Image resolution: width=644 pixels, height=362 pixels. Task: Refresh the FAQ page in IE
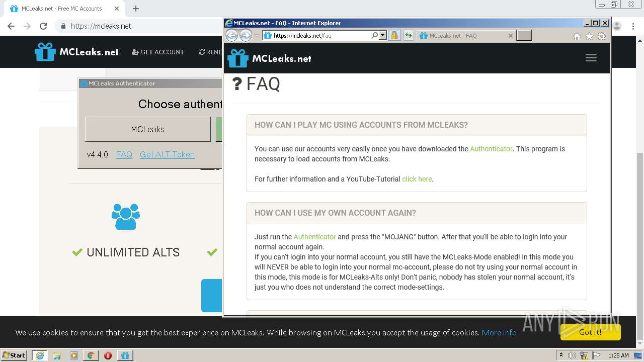409,36
